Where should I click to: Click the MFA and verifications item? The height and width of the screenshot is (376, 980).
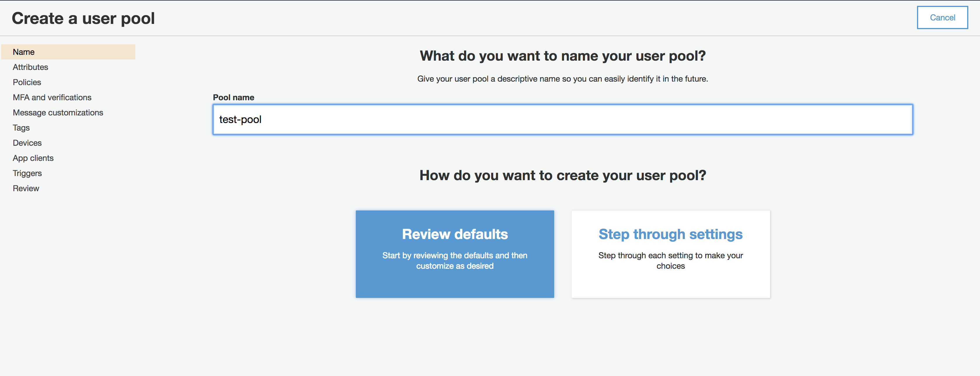tap(51, 97)
